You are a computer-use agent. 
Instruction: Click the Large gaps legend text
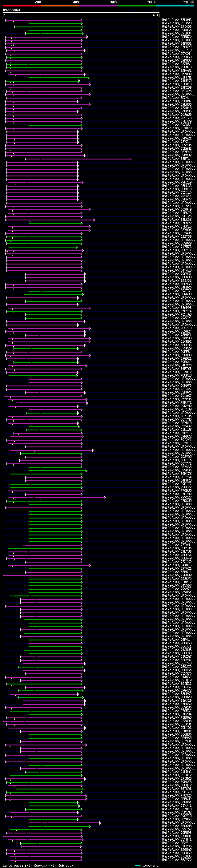pyautogui.click(x=38, y=865)
